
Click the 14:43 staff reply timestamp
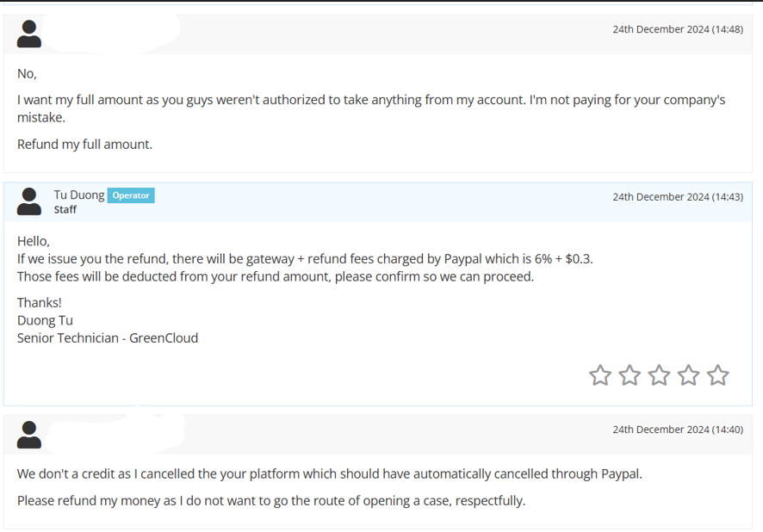tap(678, 197)
